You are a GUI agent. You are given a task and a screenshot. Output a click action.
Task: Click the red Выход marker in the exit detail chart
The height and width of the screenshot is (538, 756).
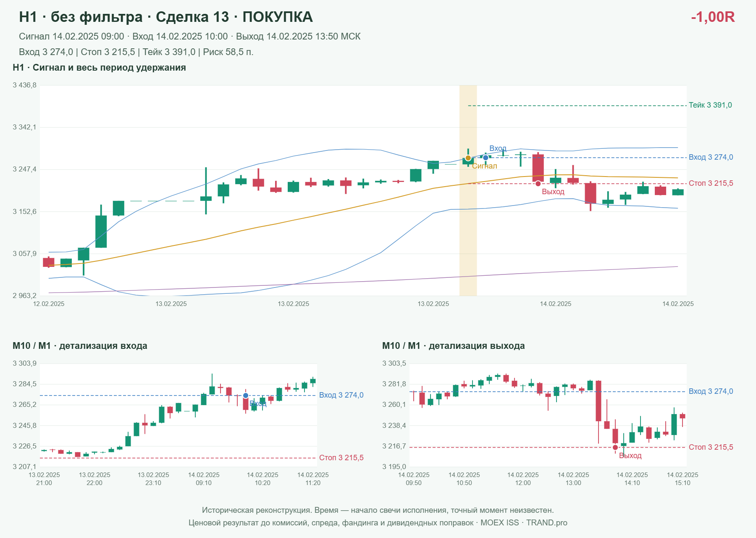pyautogui.click(x=615, y=447)
